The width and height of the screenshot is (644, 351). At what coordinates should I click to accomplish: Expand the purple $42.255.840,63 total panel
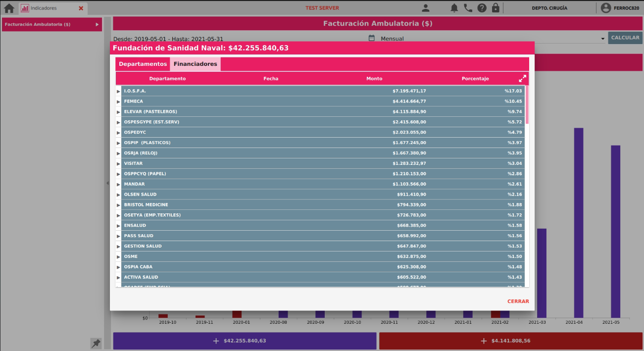tap(245, 341)
